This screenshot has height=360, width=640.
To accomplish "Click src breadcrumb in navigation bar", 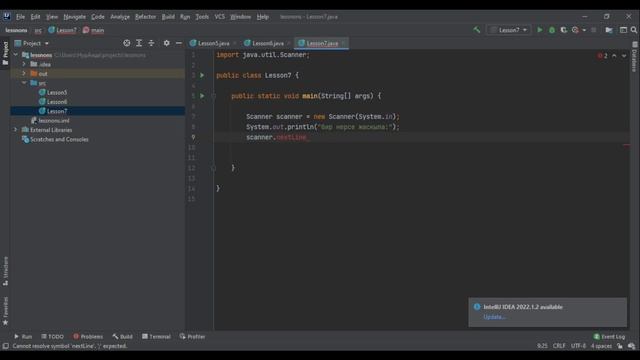I will tap(38, 30).
